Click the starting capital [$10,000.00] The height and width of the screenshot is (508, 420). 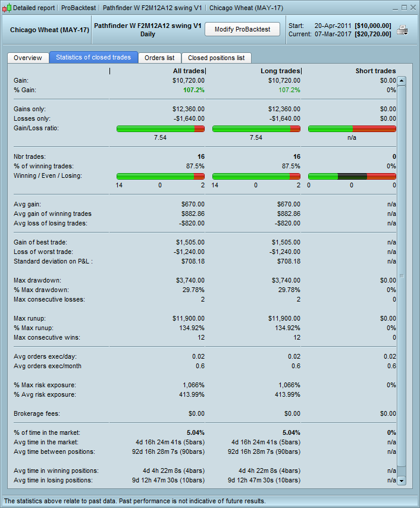tap(372, 26)
